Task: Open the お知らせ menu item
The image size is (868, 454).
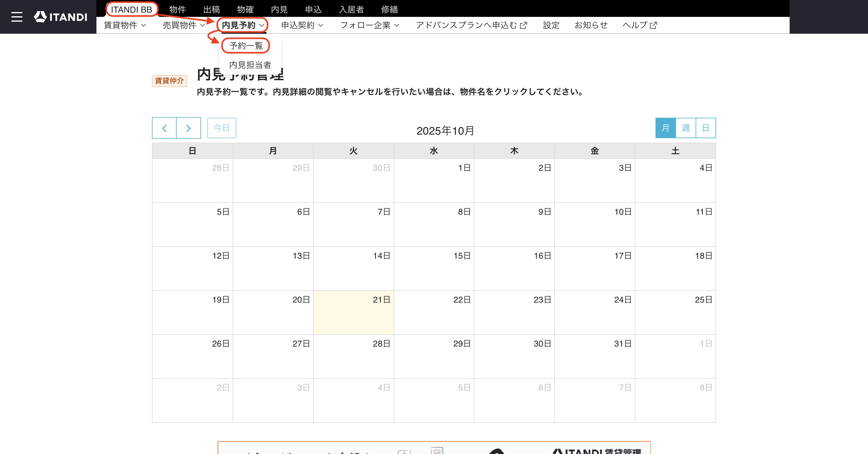Action: (x=591, y=25)
